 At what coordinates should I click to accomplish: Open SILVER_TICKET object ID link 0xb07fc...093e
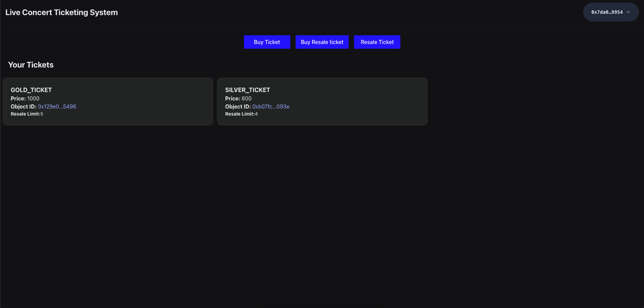[x=271, y=106]
